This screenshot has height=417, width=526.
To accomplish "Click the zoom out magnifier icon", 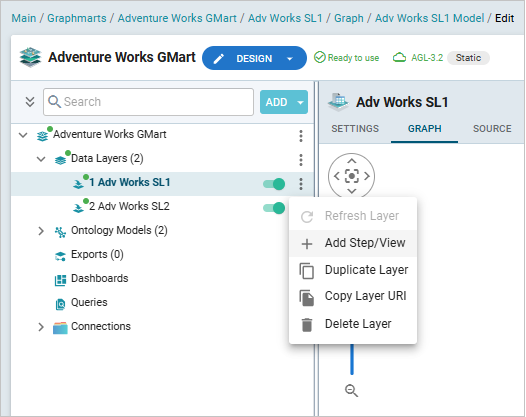I will coord(352,390).
